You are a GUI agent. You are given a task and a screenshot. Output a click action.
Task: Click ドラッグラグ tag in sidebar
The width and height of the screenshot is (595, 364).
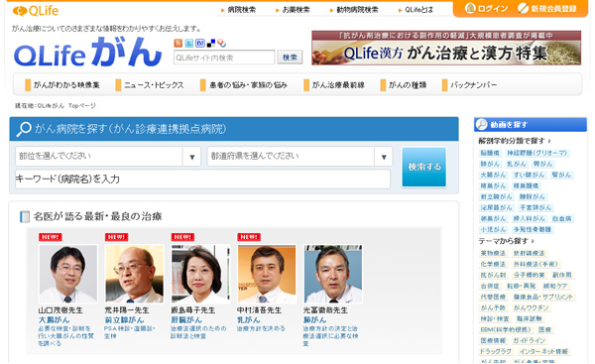(x=496, y=351)
